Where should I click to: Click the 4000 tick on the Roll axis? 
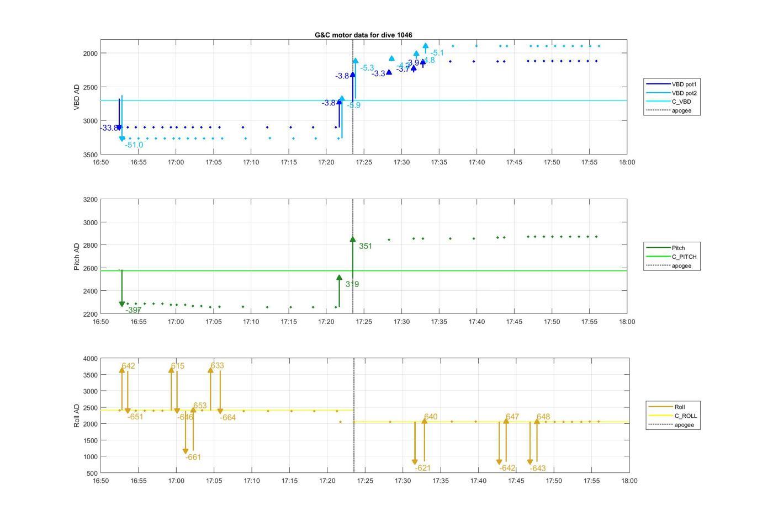point(91,359)
